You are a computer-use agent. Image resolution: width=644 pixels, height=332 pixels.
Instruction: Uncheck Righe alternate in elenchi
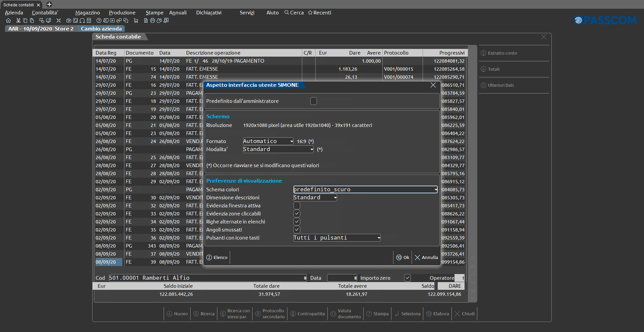point(297,222)
